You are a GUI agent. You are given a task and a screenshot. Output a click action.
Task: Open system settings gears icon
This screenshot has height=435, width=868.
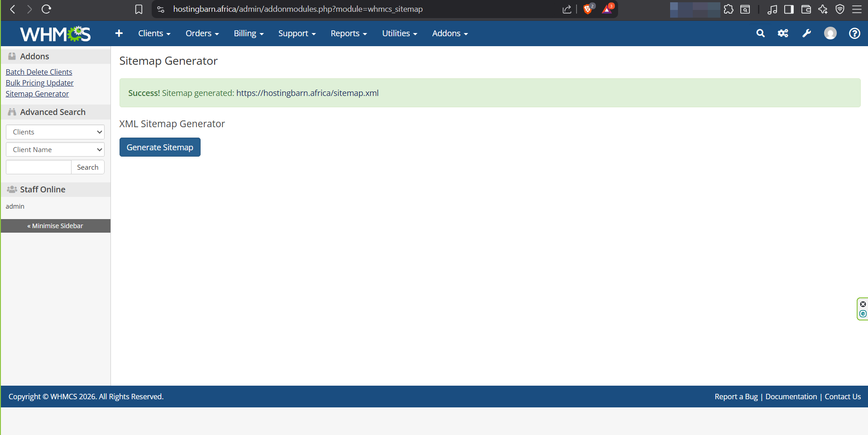point(783,33)
